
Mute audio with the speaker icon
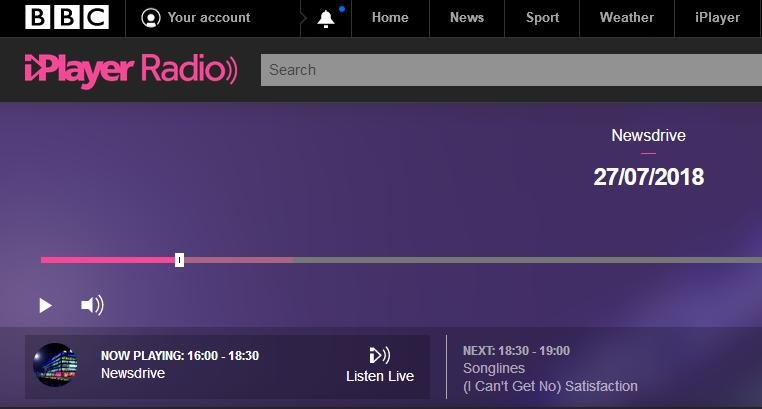92,306
